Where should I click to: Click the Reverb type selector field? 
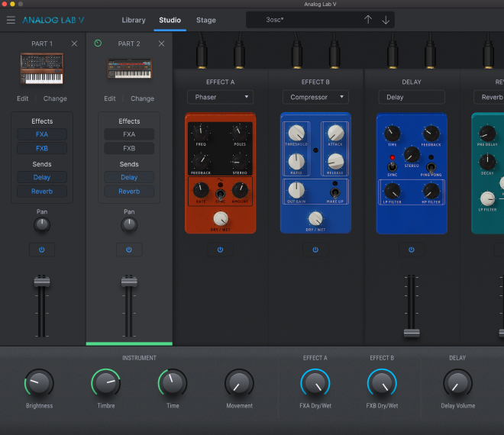[x=489, y=97]
